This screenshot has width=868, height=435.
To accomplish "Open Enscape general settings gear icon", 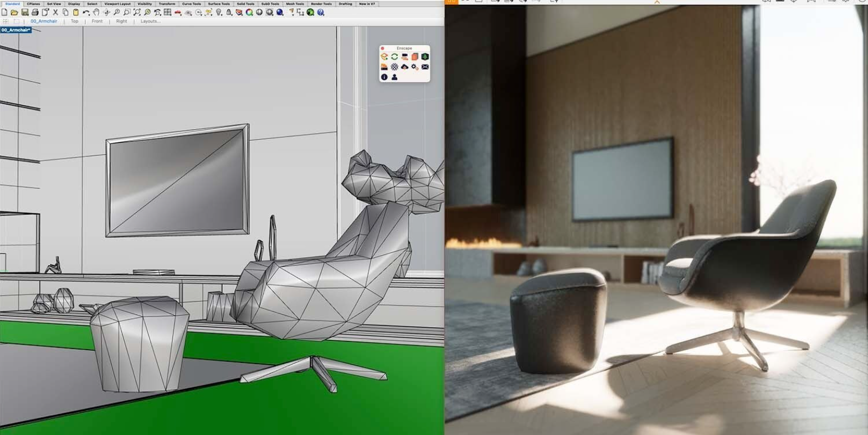I will pyautogui.click(x=414, y=66).
